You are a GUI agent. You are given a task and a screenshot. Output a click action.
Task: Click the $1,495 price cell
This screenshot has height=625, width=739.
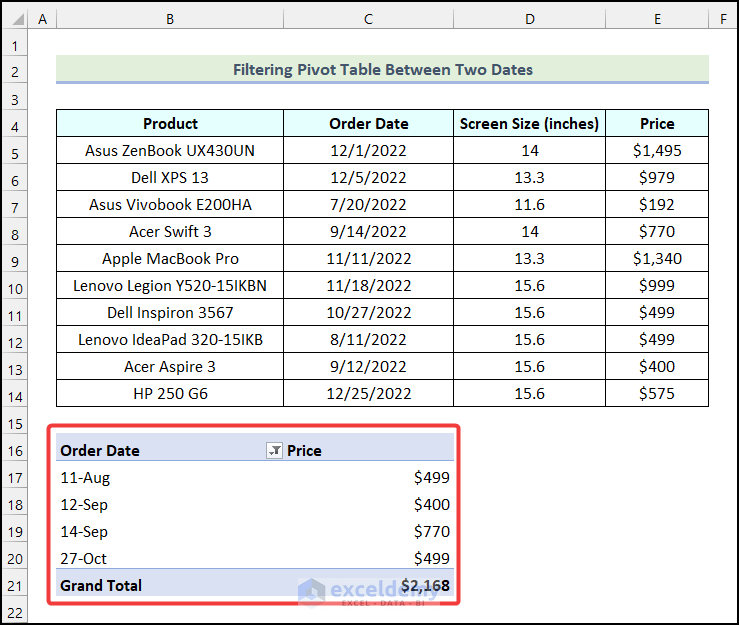point(657,151)
